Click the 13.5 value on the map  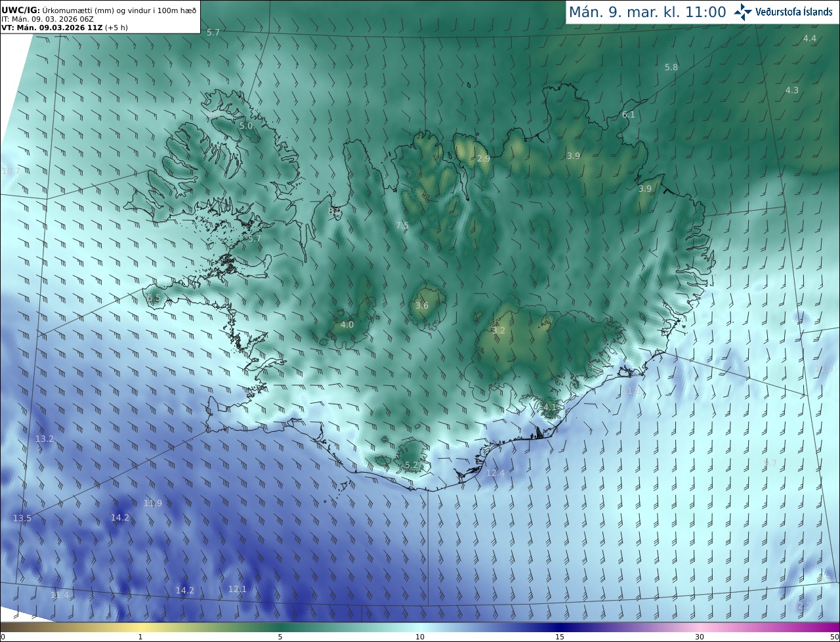22,519
